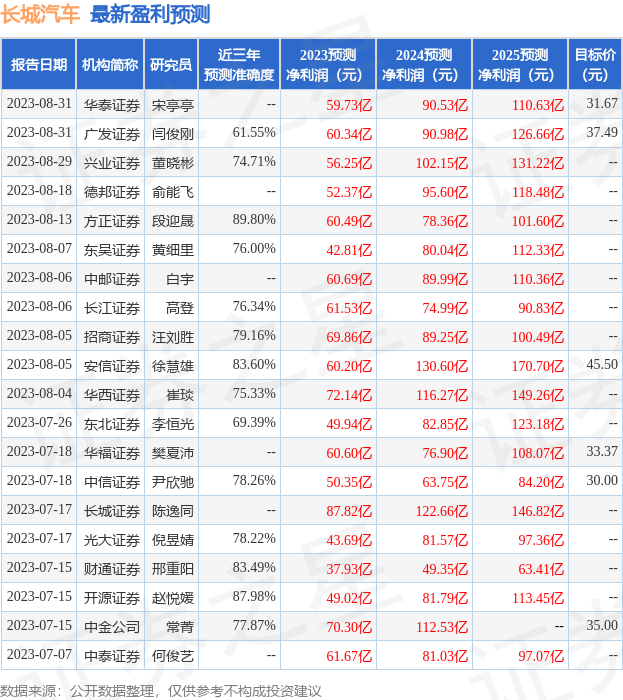Click 52.37亿 profit value
623x700 pixels.
tap(349, 192)
